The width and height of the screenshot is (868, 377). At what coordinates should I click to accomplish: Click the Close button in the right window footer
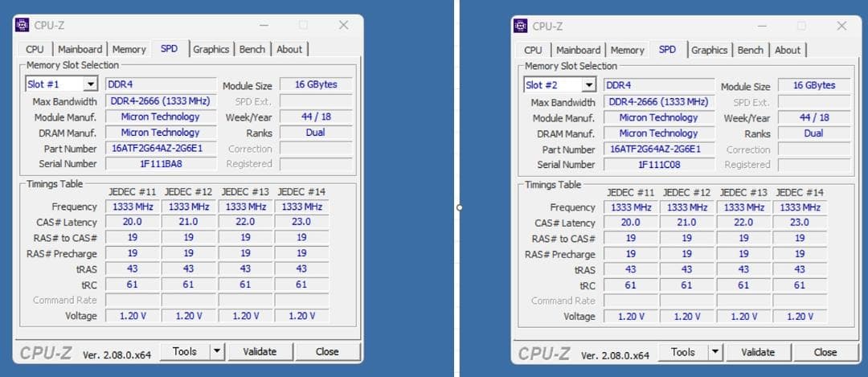point(825,352)
